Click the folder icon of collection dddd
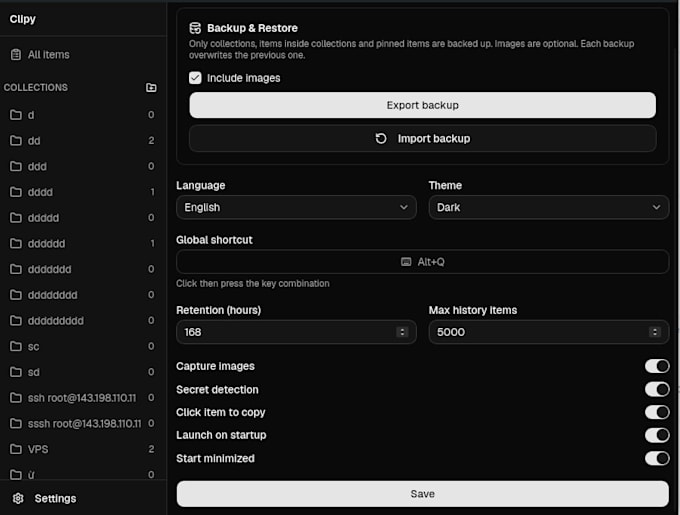Viewport: 680px width, 515px height. 16,192
